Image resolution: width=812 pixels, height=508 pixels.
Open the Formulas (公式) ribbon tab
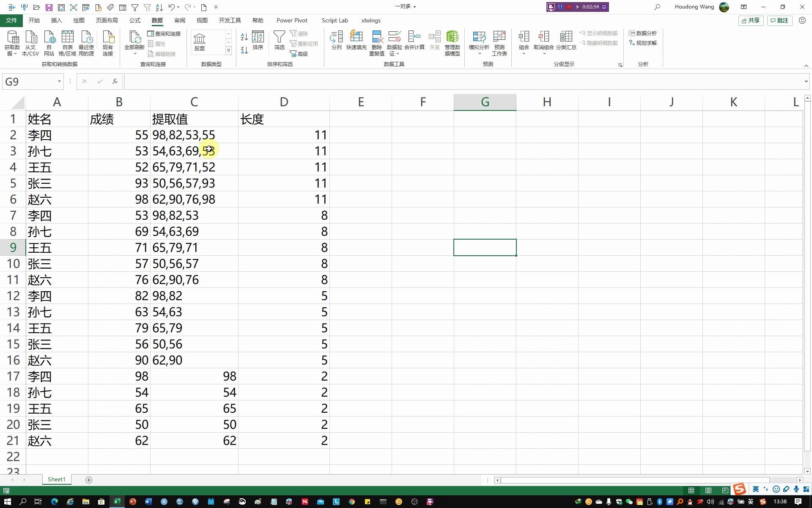click(135, 20)
